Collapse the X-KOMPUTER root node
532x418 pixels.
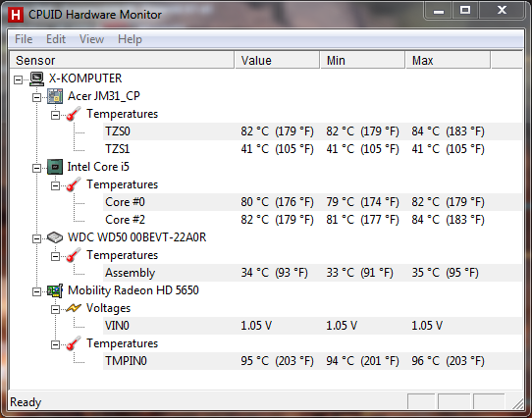[x=18, y=80]
